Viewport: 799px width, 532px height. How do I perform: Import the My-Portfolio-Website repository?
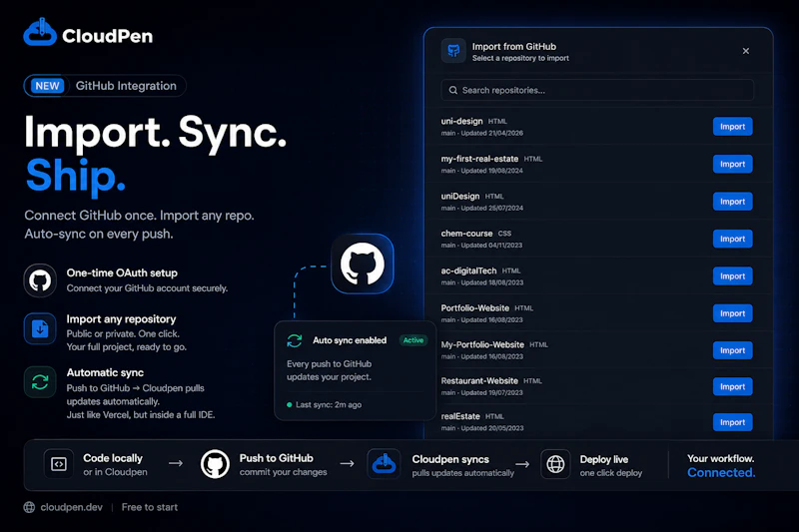pos(732,350)
